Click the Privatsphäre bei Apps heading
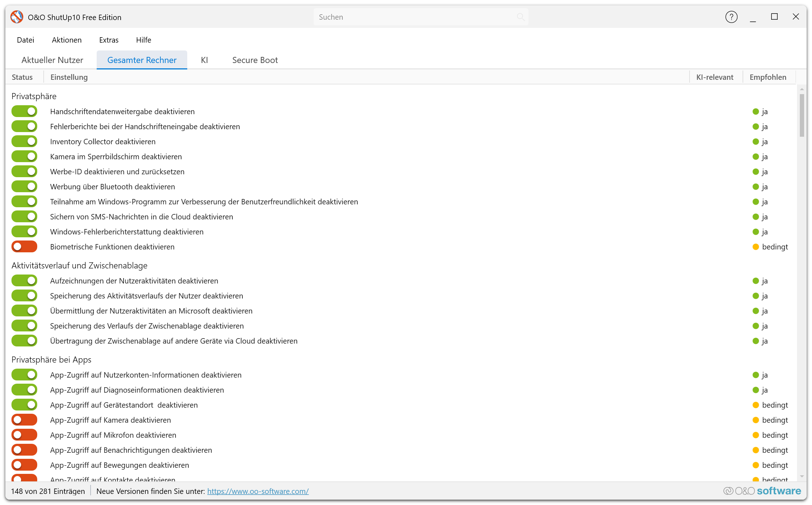This screenshot has height=505, width=812. (51, 360)
